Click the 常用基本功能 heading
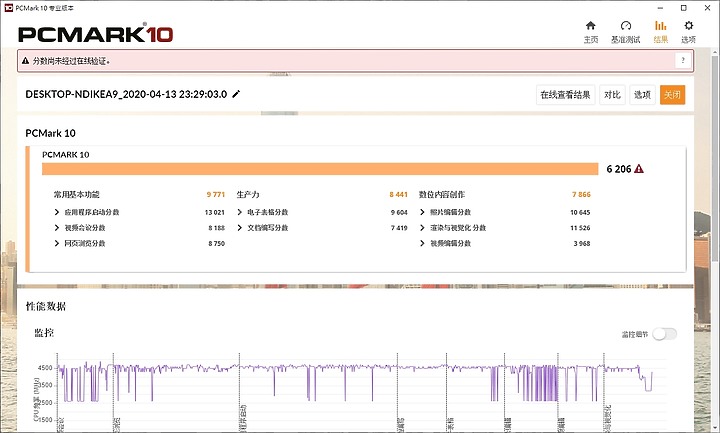The image size is (720, 433). click(77, 195)
